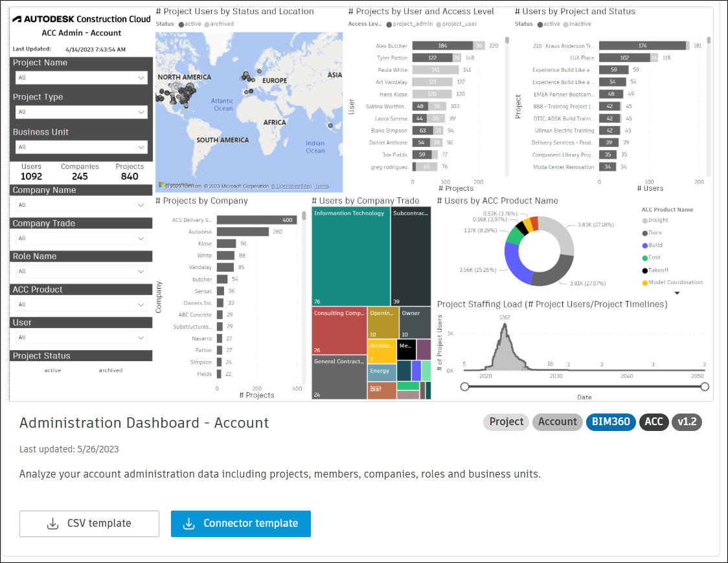Screen dimensions: 728x563
Task: Click the Build legend item
Action: tap(652, 245)
